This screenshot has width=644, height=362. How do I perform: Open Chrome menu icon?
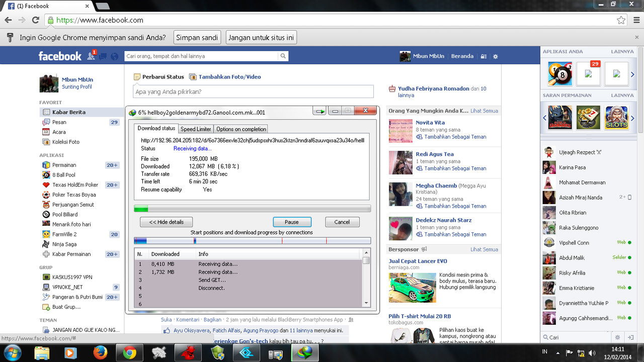(x=636, y=20)
